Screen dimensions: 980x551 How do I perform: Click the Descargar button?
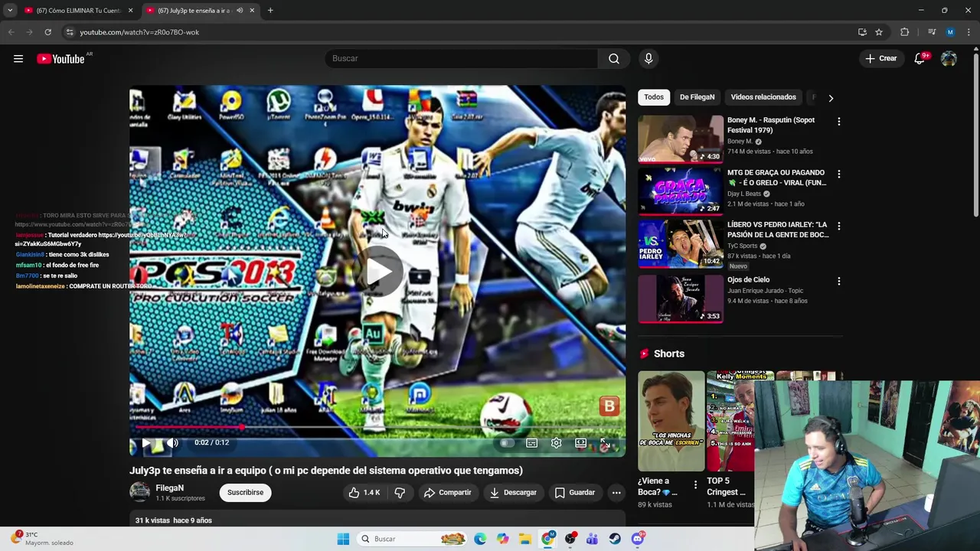(x=513, y=493)
